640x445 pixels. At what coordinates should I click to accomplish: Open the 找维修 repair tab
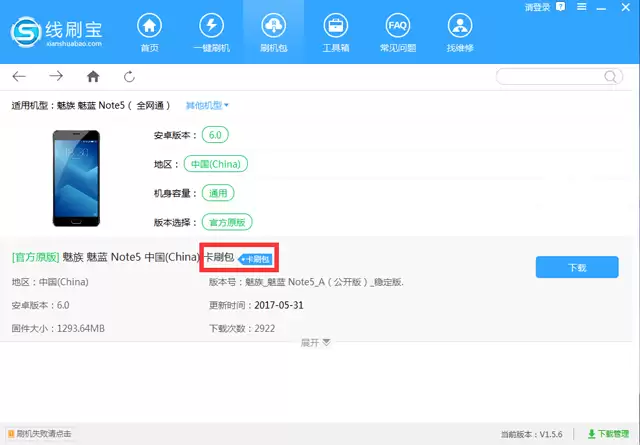pos(460,33)
